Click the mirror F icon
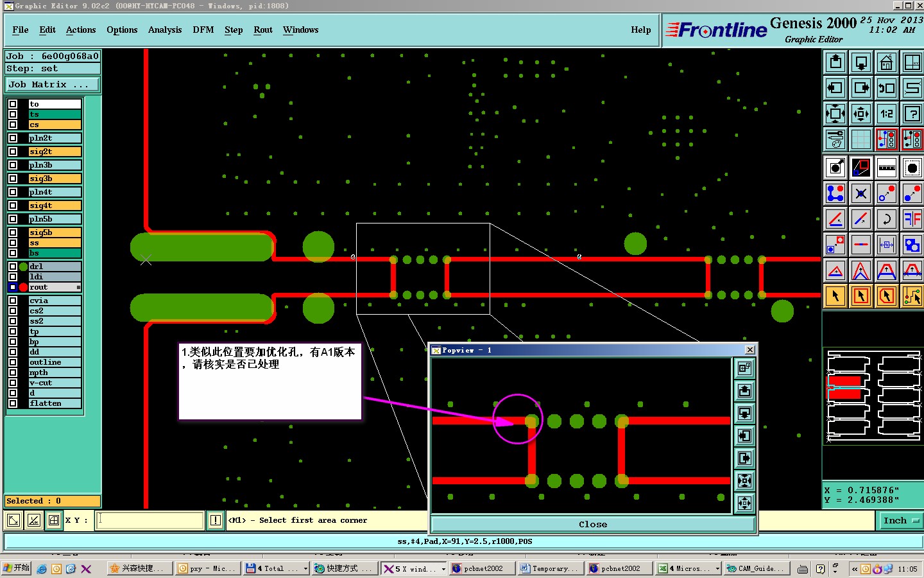Viewport: 924px width, 578px height. 912,219
